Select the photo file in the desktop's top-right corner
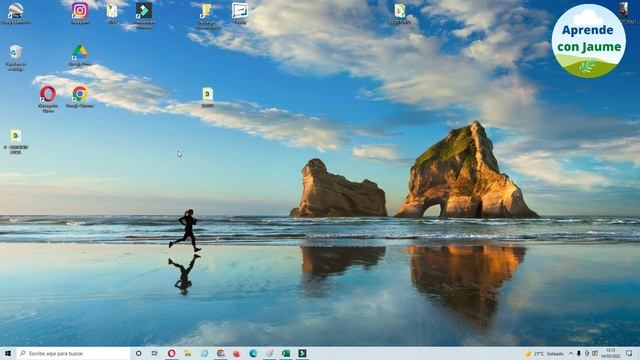The image size is (640, 360). click(624, 13)
